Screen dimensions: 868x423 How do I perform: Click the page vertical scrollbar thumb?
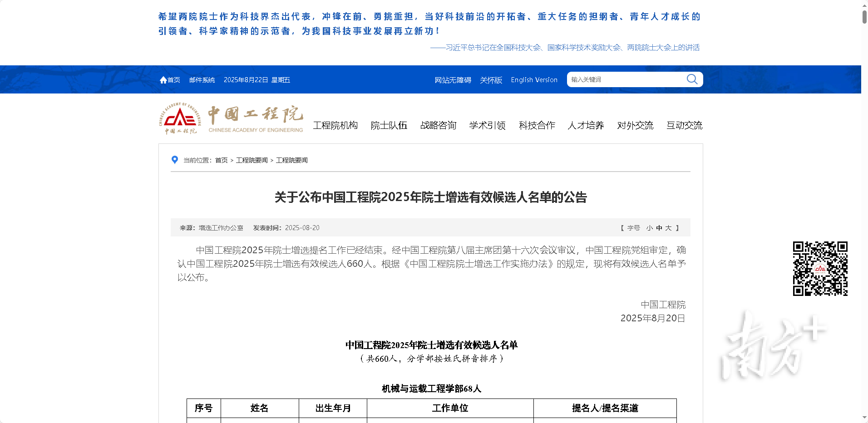point(864,16)
